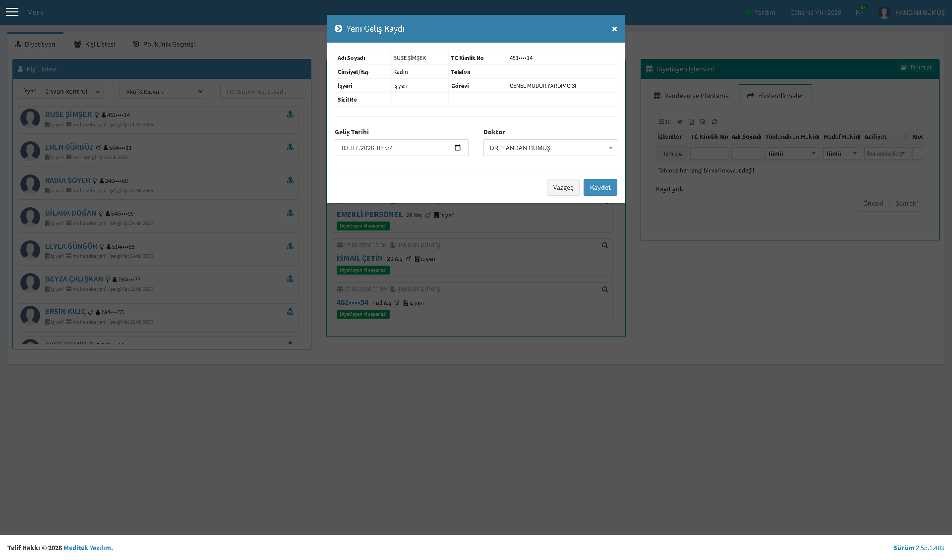The width and height of the screenshot is (952, 560).
Task: Open the ünvan kontrol İşyeri dropdown
Action: [73, 91]
